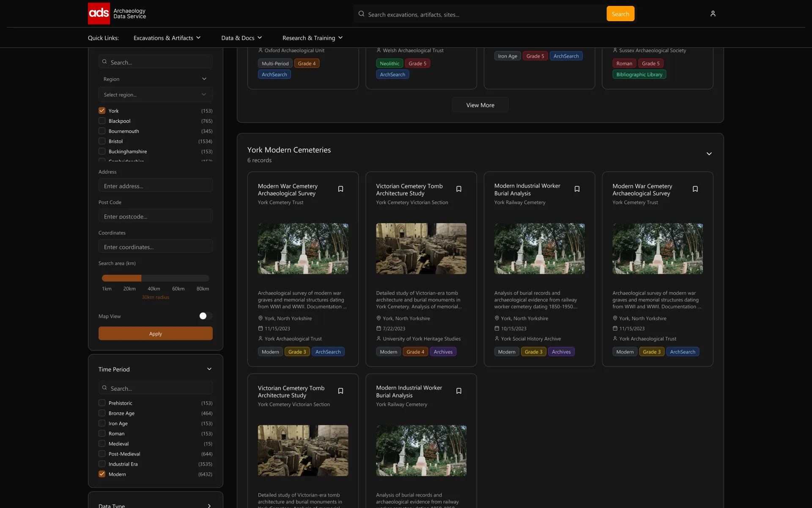Click the Enter postcode input field
The width and height of the screenshot is (812, 508).
coord(155,216)
